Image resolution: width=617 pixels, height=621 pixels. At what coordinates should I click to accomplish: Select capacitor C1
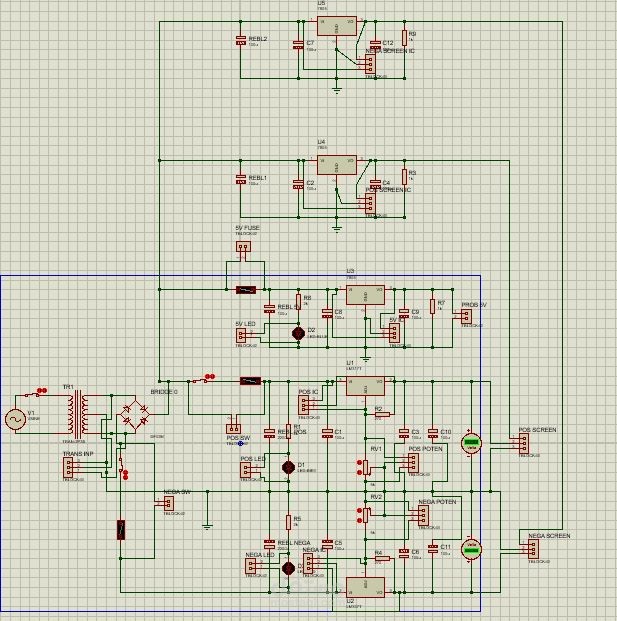coord(327,434)
